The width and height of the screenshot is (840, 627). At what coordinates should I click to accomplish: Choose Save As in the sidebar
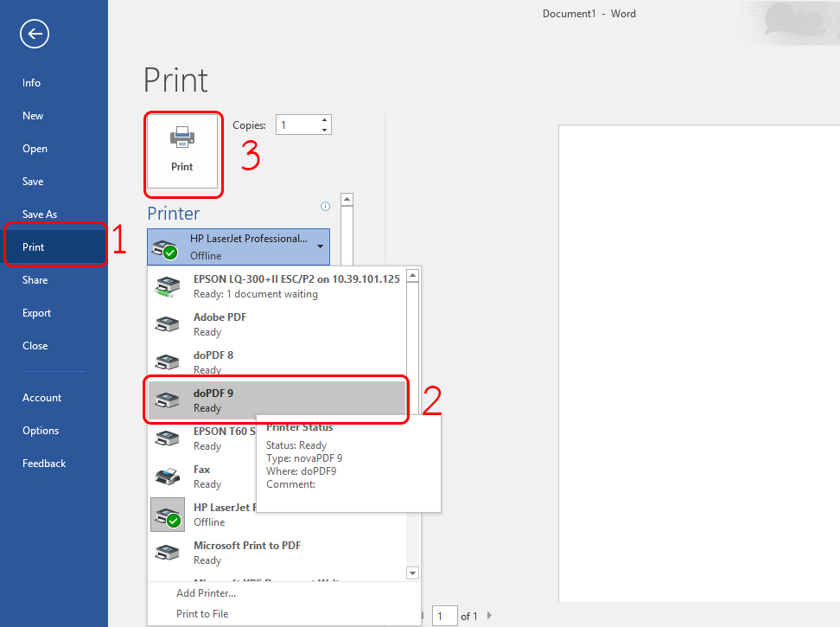[x=40, y=214]
